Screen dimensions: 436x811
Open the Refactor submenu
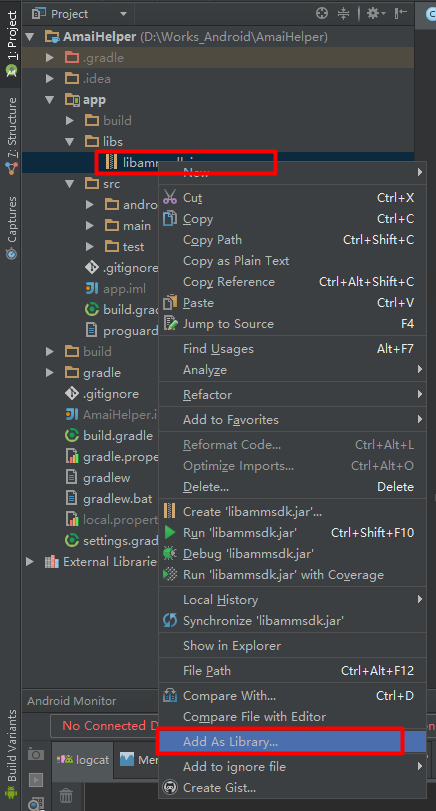(x=292, y=395)
